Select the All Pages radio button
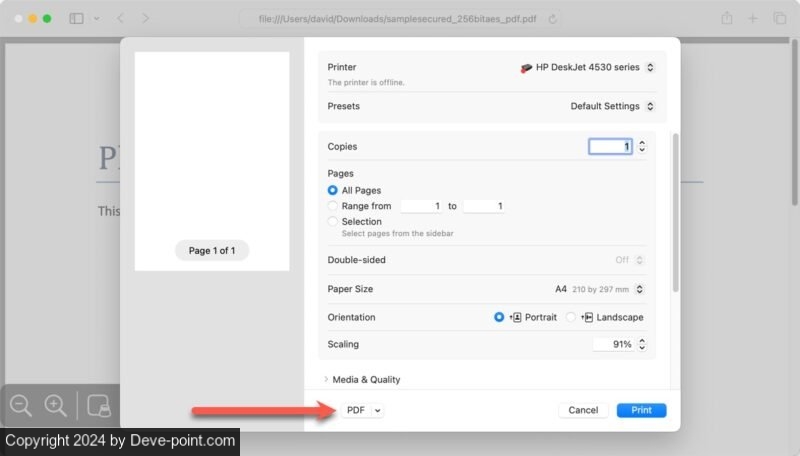This screenshot has width=800, height=456. (x=333, y=190)
